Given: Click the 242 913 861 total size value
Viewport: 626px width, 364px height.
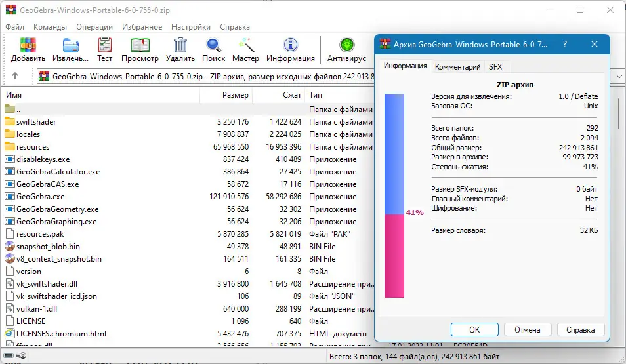Looking at the screenshot, I should pyautogui.click(x=579, y=148).
